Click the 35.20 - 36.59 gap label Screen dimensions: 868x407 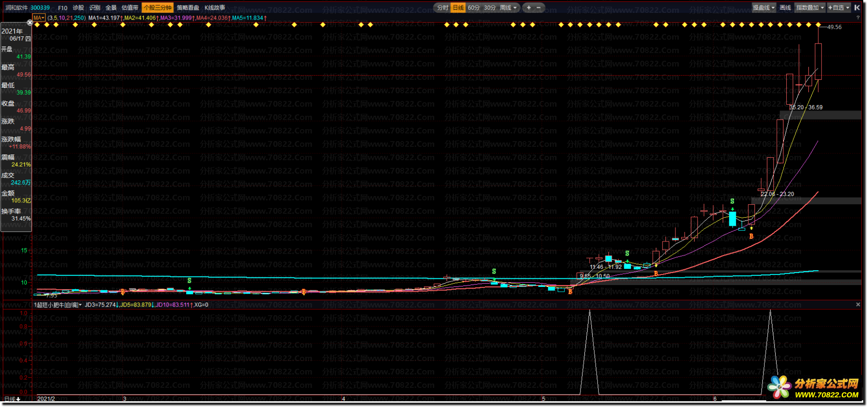[x=806, y=108]
